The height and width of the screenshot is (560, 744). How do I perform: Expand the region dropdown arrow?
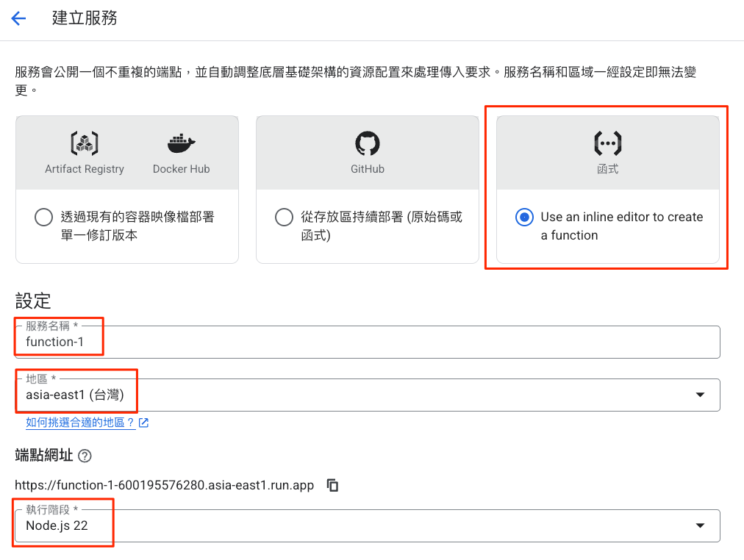click(699, 395)
